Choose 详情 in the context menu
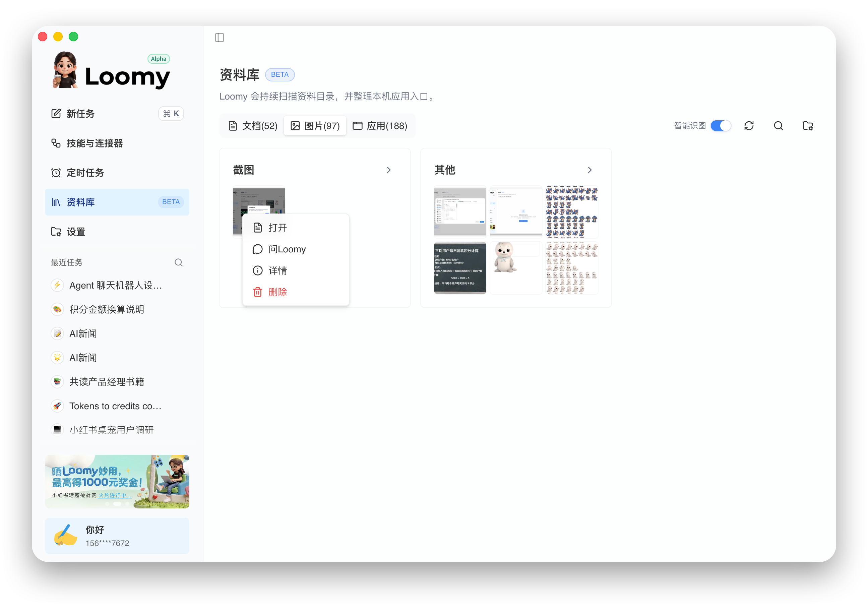The image size is (868, 612). pyautogui.click(x=296, y=270)
